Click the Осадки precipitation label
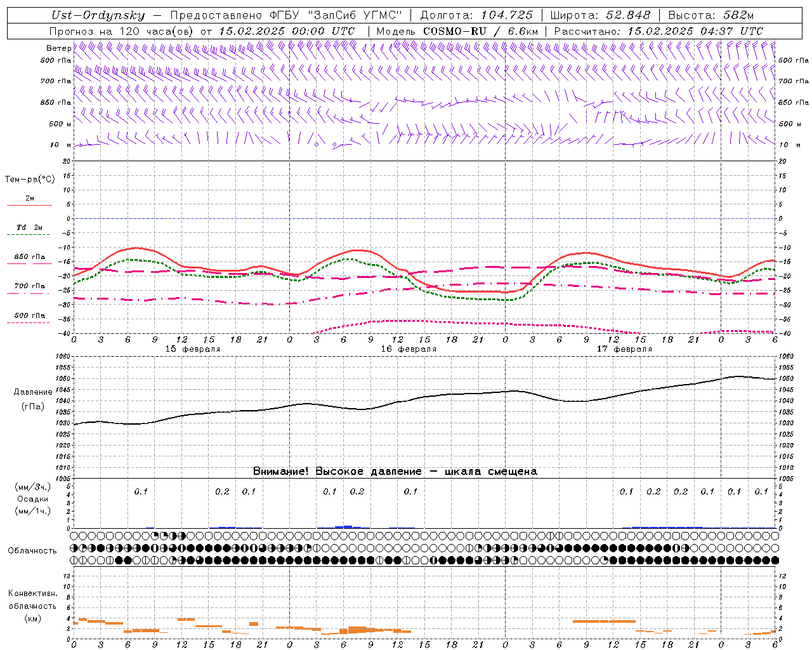 click(x=33, y=499)
